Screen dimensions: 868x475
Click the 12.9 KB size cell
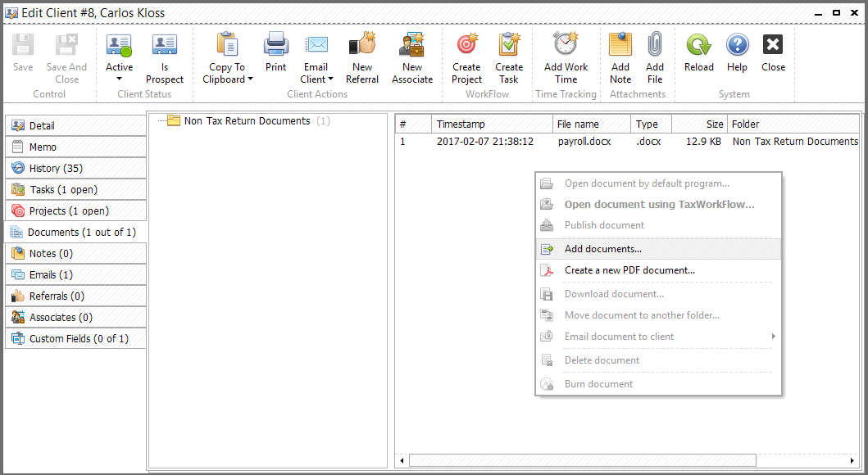point(703,142)
